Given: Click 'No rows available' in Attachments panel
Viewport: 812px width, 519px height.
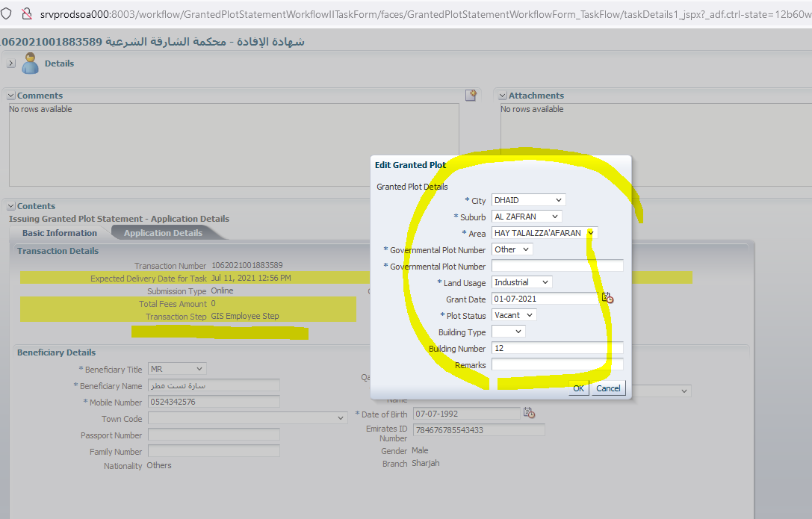Looking at the screenshot, I should point(532,109).
